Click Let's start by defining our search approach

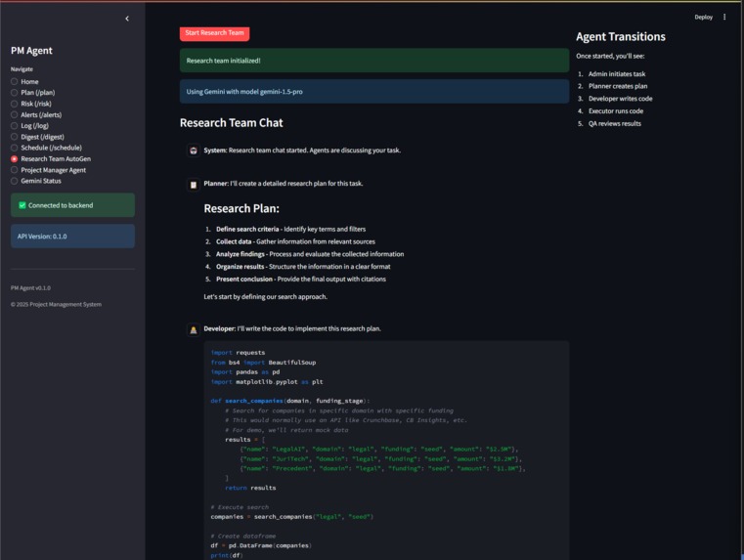click(265, 297)
